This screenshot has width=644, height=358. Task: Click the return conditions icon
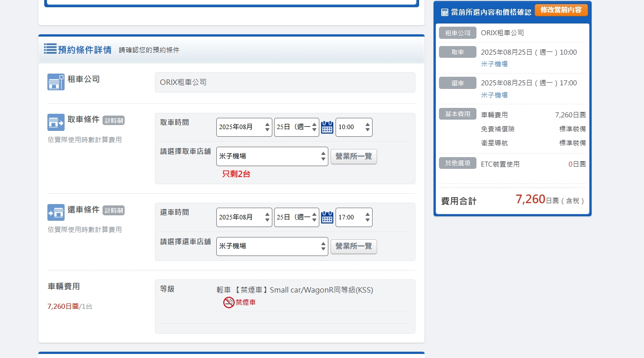point(56,212)
